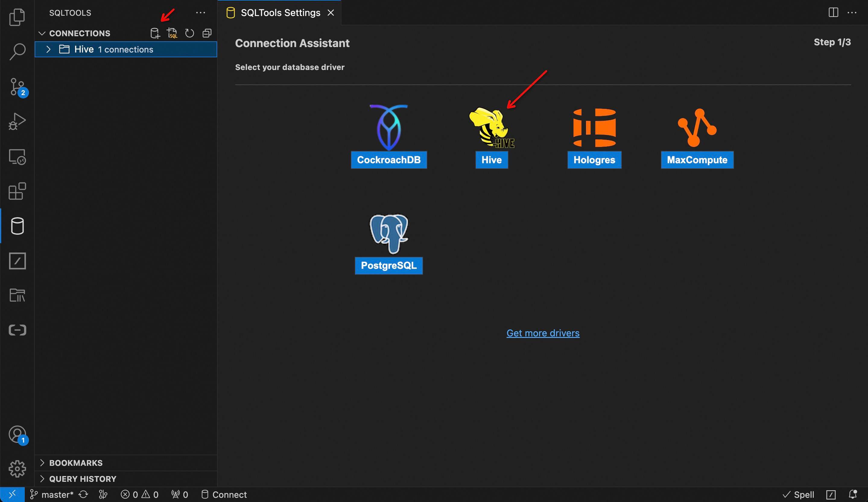The image size is (868, 502).
Task: Click Connect in the status bar
Action: tap(224, 494)
